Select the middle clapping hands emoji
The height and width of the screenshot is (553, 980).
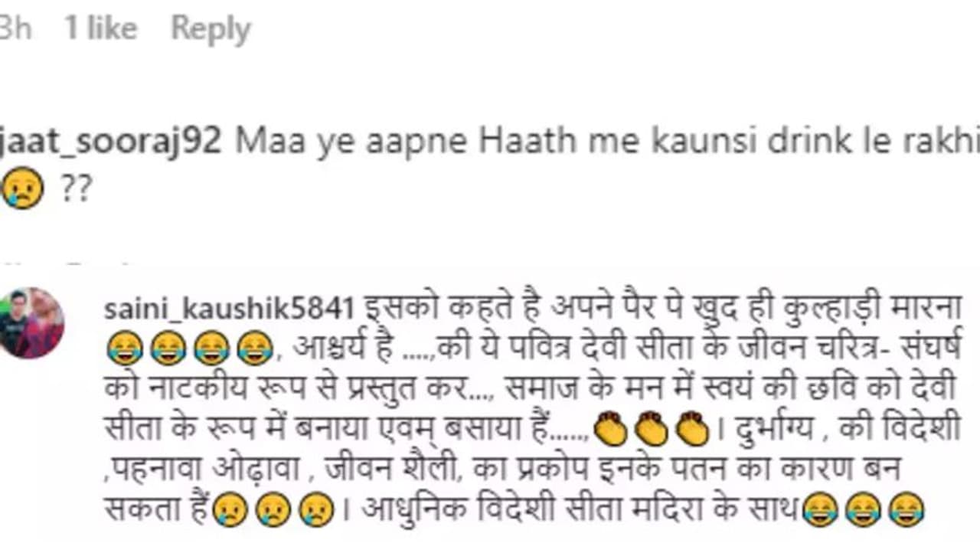click(x=652, y=430)
